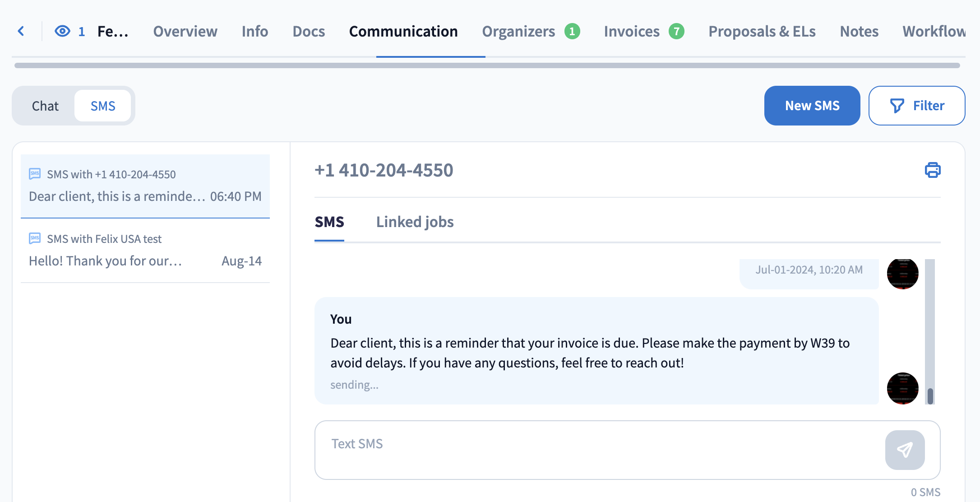Switch to the Linked jobs tab
980x502 pixels.
pos(415,222)
